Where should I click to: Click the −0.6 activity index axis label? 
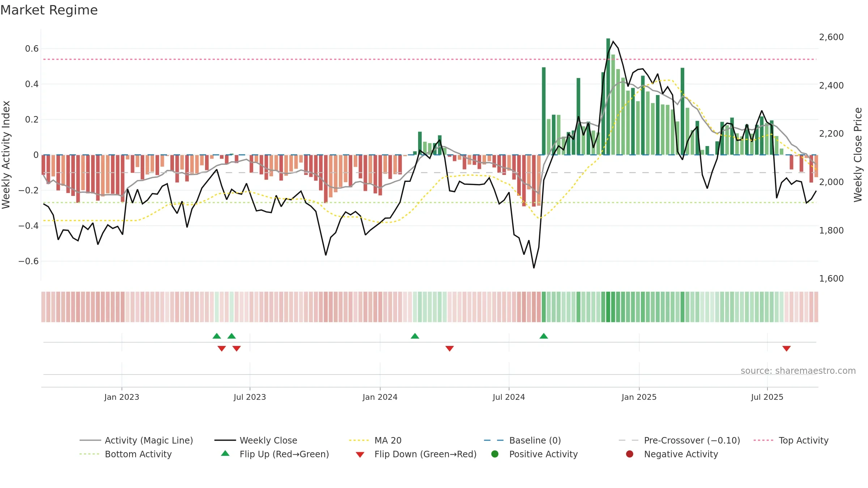(28, 261)
